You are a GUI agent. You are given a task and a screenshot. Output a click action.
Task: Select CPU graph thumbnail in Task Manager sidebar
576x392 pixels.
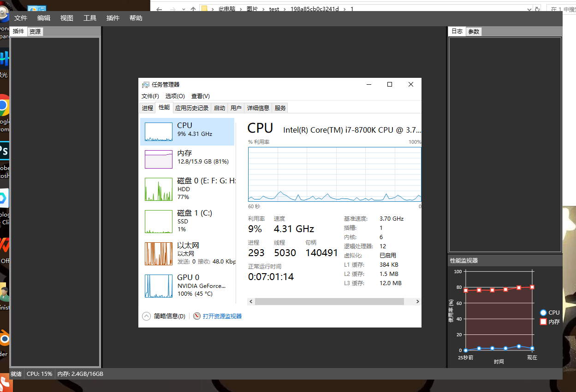tap(159, 132)
